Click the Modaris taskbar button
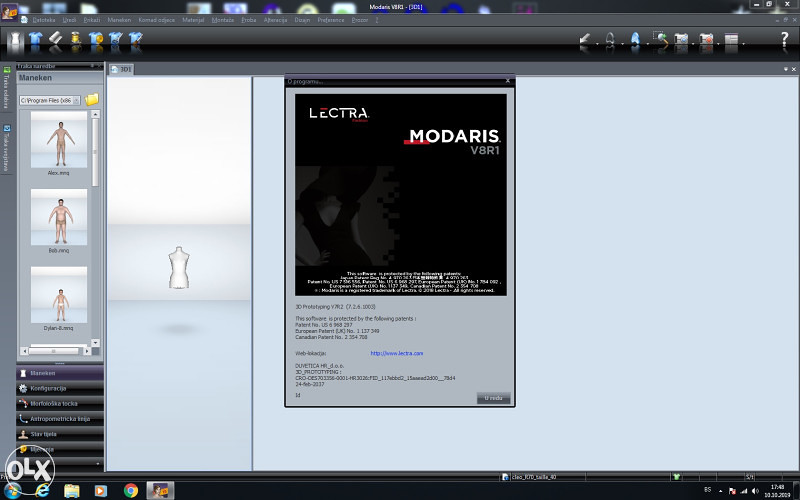Viewport: 800px width, 500px height. [160, 490]
